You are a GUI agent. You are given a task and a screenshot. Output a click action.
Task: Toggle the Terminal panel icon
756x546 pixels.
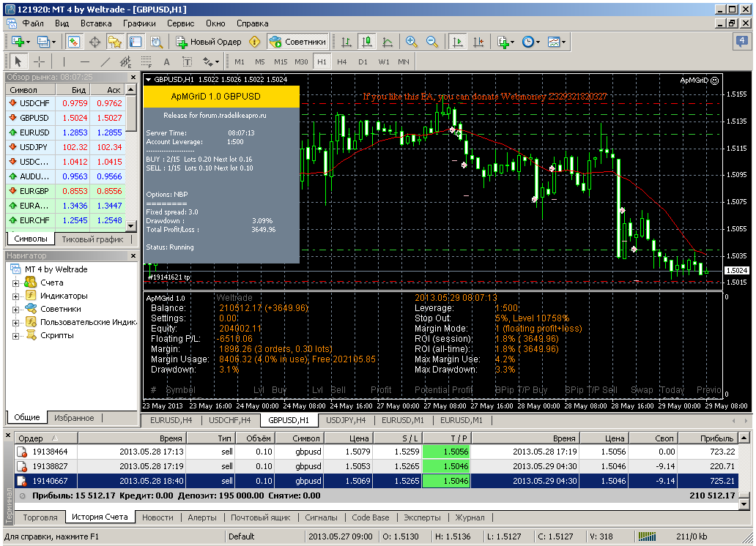click(136, 42)
